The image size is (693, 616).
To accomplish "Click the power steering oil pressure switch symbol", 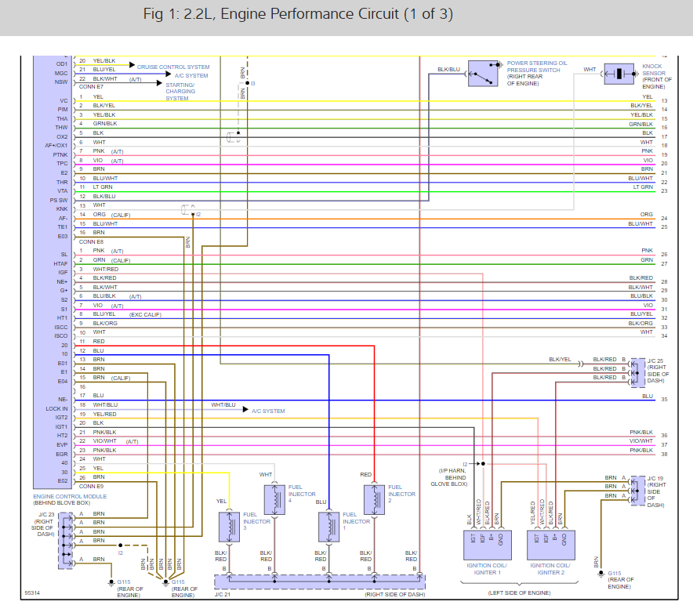I will click(x=483, y=74).
